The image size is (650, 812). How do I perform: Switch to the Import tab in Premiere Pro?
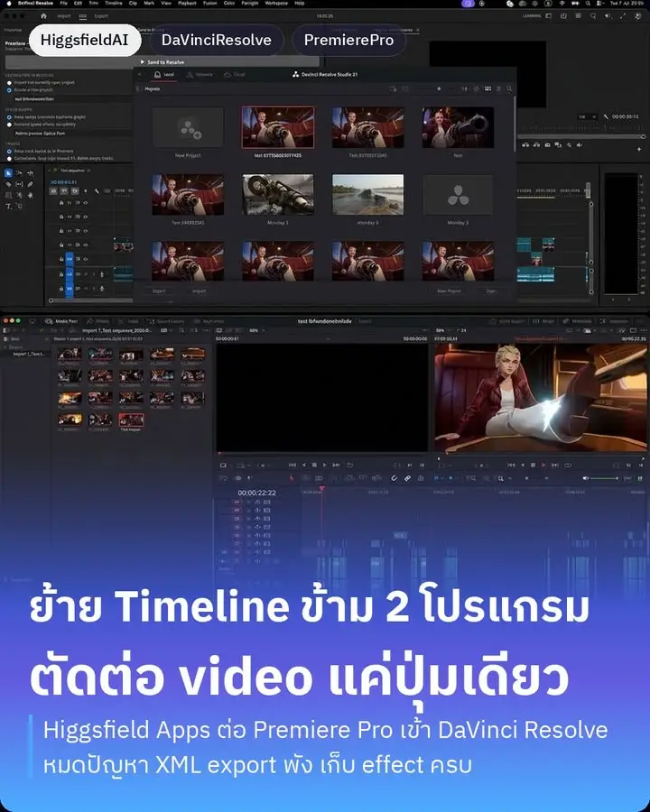[64, 16]
